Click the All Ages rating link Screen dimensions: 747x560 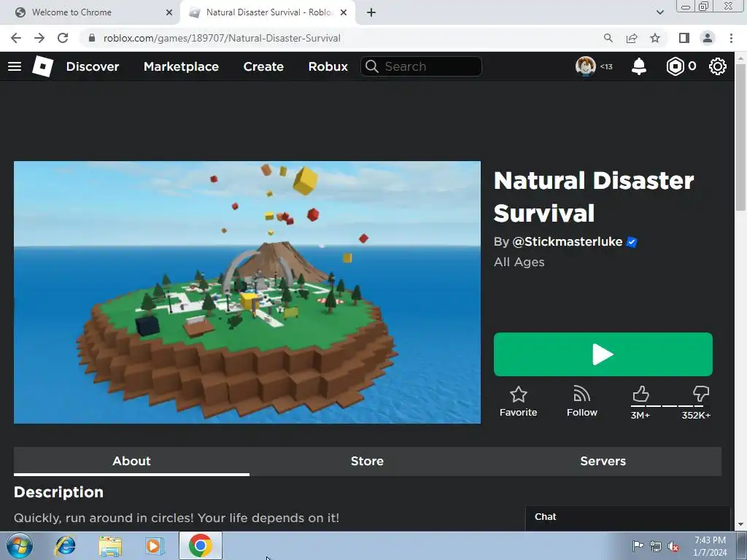[x=519, y=262]
